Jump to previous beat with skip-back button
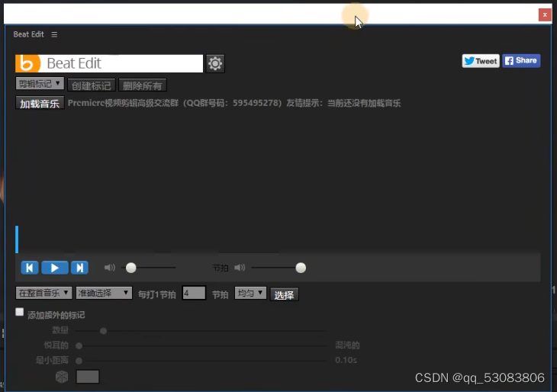557x392 pixels. pos(30,268)
